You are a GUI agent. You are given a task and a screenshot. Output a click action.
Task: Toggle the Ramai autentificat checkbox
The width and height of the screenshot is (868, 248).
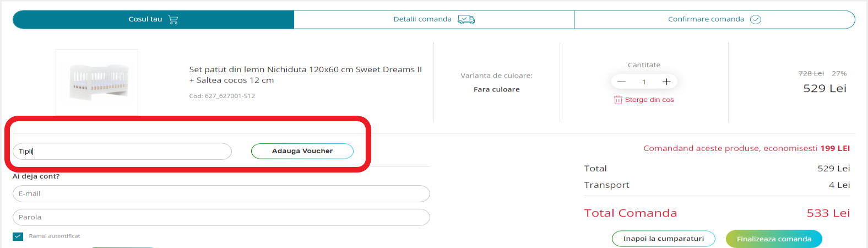18,236
